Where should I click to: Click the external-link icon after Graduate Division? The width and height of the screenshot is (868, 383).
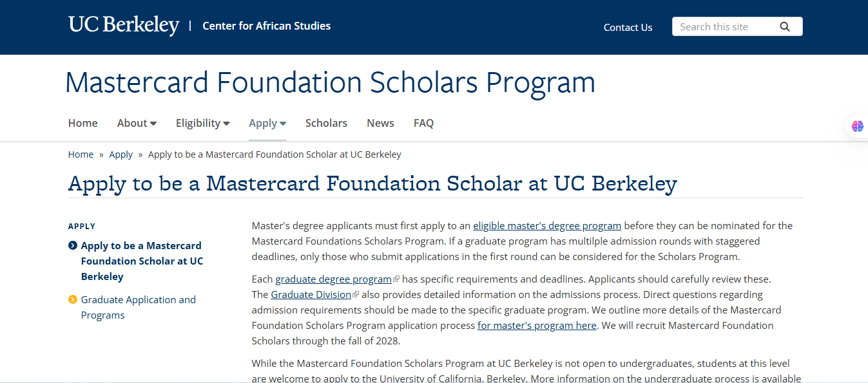click(355, 294)
